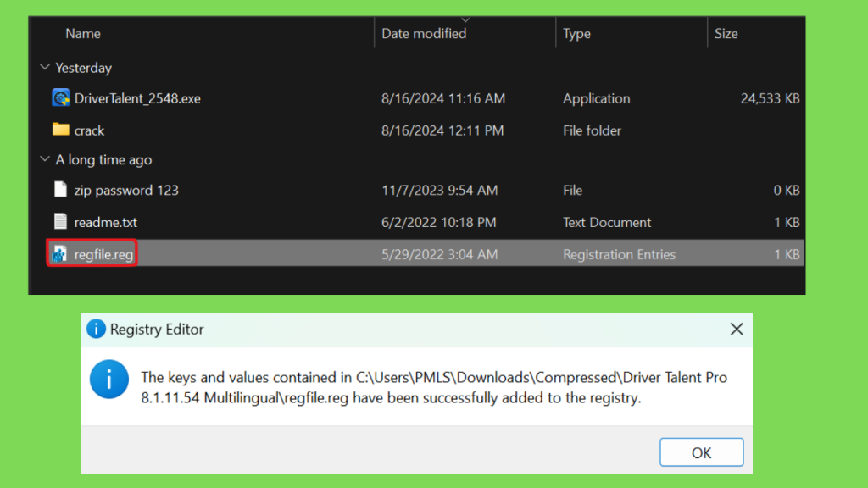Select the DriverTalent_2548.exe file name
This screenshot has width=868, height=488.
click(x=137, y=98)
